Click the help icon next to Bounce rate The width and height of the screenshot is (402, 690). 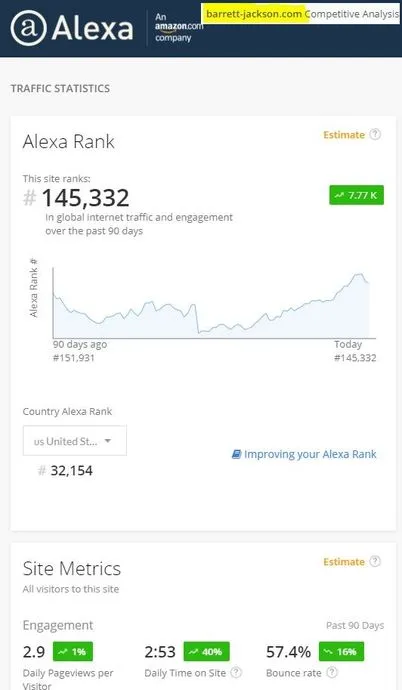click(333, 672)
